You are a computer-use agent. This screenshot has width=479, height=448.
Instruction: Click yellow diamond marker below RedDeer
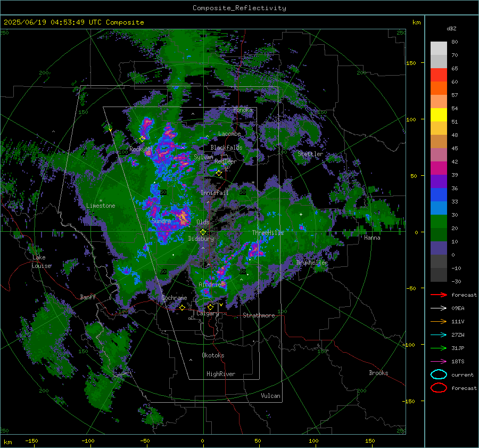pyautogui.click(x=219, y=173)
